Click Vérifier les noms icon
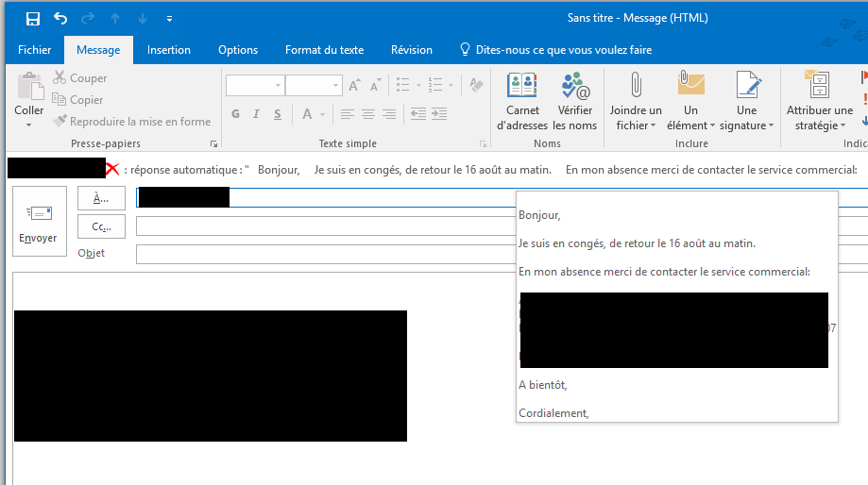Screen dimensions: 868x485 pos(574,102)
